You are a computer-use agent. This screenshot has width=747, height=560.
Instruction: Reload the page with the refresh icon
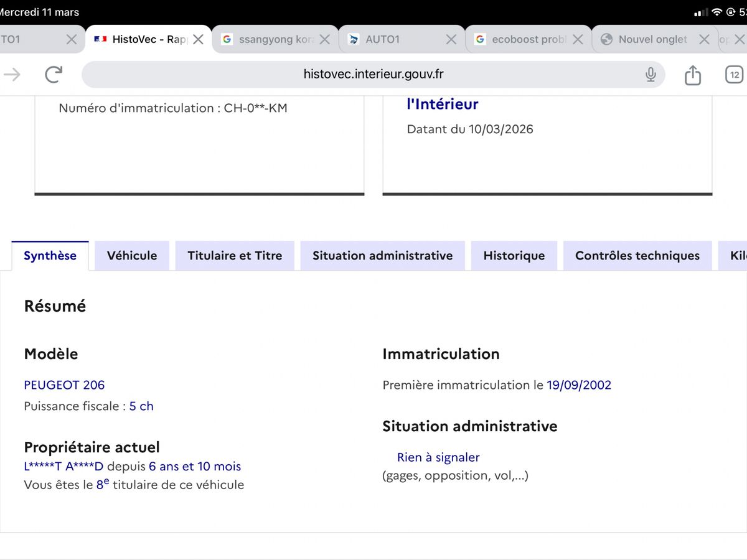point(54,75)
